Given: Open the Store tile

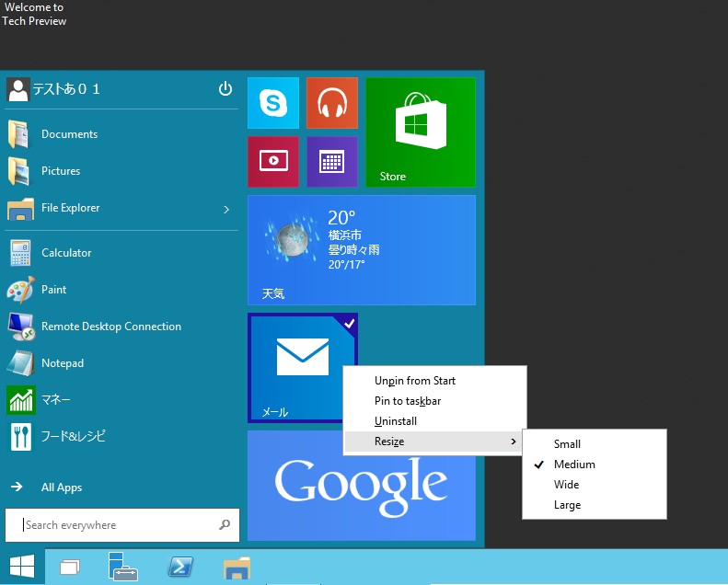Looking at the screenshot, I should pyautogui.click(x=421, y=132).
